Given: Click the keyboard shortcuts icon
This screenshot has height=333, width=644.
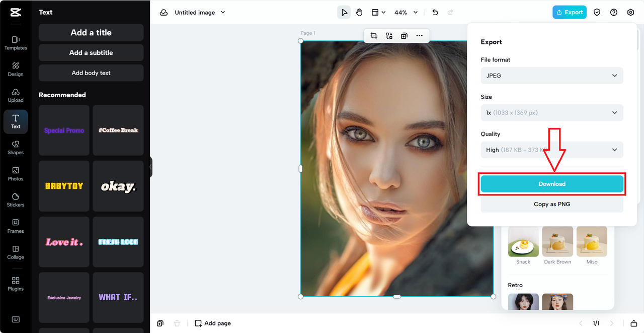Looking at the screenshot, I should [x=16, y=319].
